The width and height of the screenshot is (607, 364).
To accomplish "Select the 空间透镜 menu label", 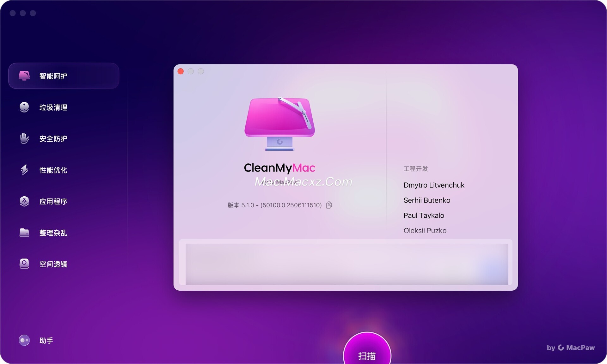I will tap(53, 264).
